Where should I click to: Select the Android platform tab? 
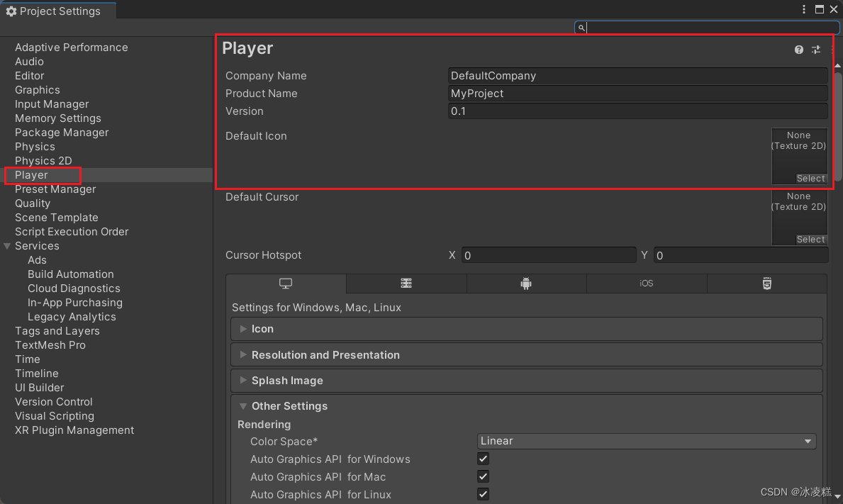(x=526, y=283)
